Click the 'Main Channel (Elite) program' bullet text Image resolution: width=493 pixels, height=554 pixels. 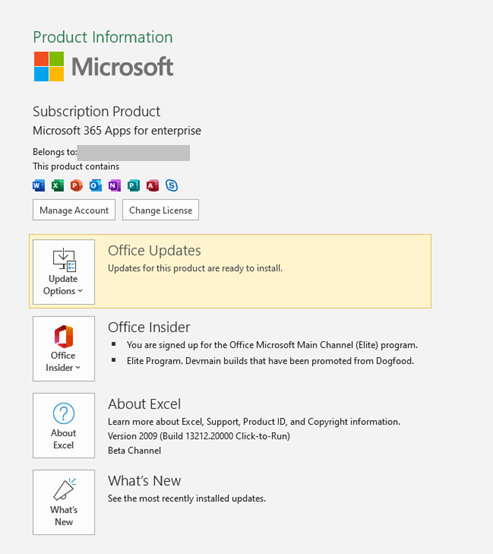[x=272, y=345]
